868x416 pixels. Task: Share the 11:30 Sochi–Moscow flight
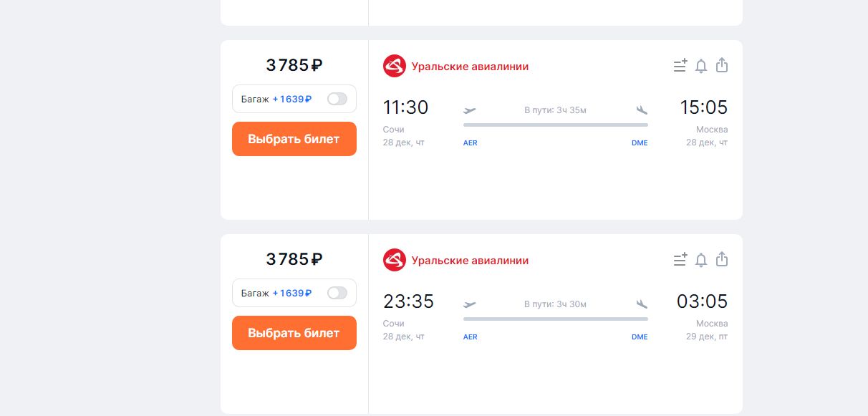point(722,66)
